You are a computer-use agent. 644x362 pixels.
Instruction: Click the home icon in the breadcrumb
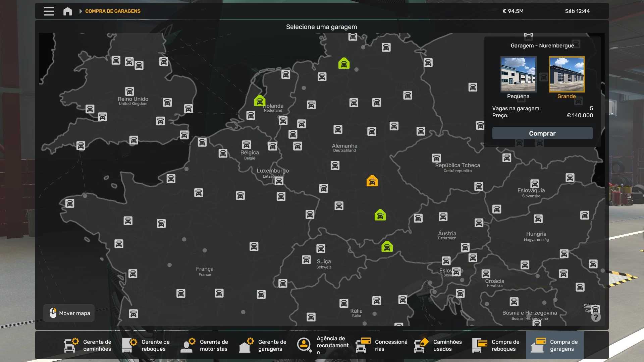[67, 11]
